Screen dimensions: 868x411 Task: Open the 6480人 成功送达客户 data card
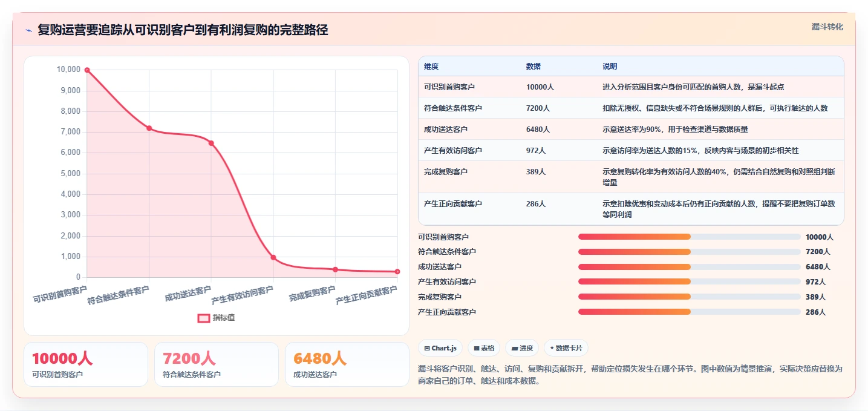click(x=347, y=364)
